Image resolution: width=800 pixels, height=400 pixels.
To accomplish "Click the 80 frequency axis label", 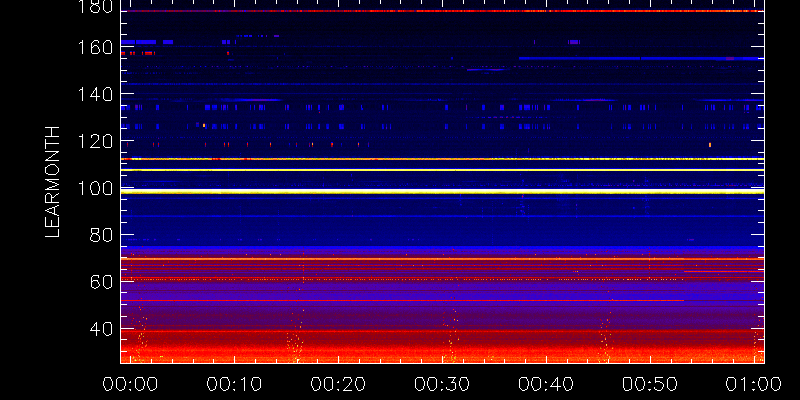I will pyautogui.click(x=101, y=235).
